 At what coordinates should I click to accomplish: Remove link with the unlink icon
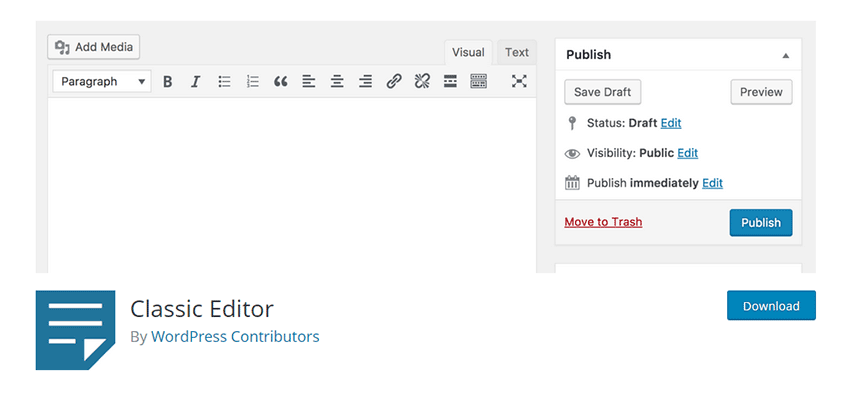point(422,82)
